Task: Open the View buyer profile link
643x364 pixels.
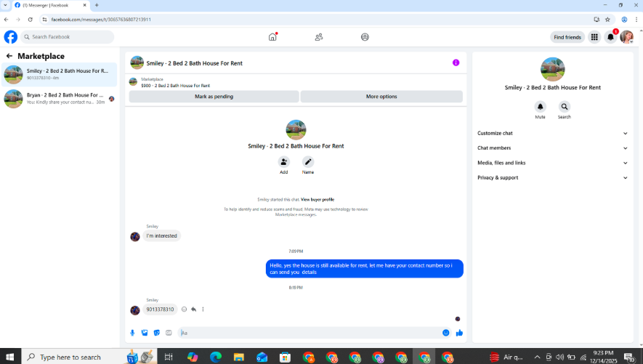Action: [318, 200]
